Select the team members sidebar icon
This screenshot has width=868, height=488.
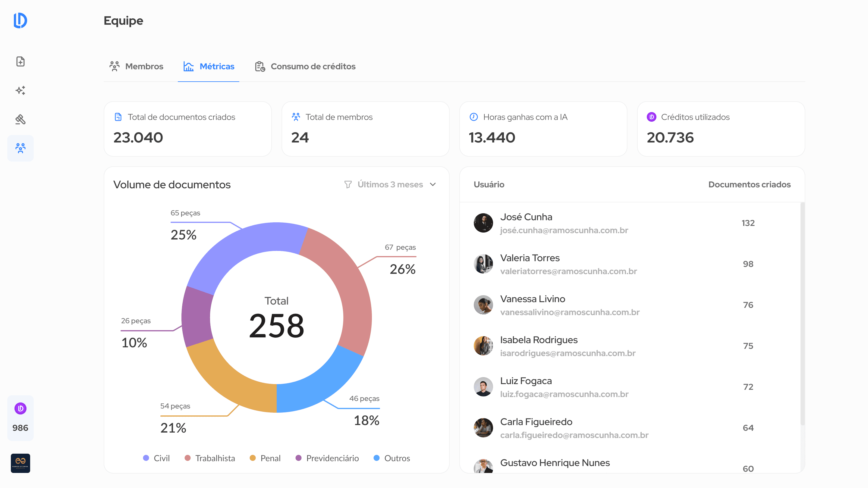pyautogui.click(x=20, y=148)
